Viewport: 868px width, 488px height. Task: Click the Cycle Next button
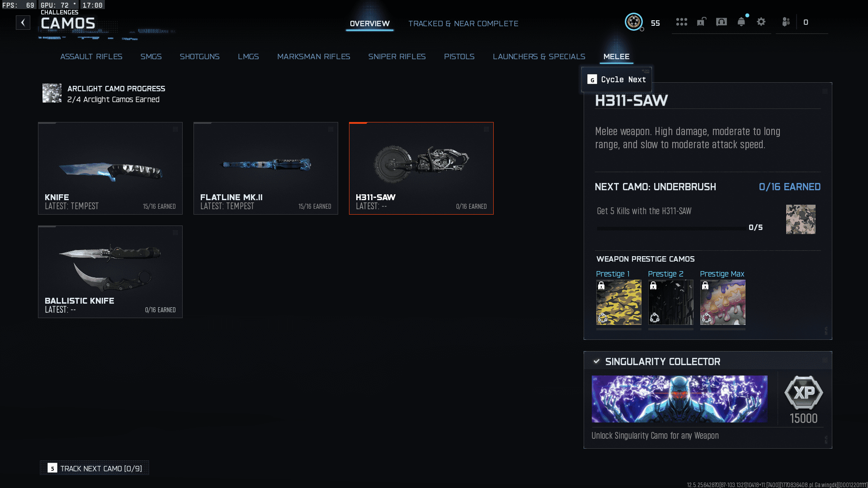coord(617,80)
